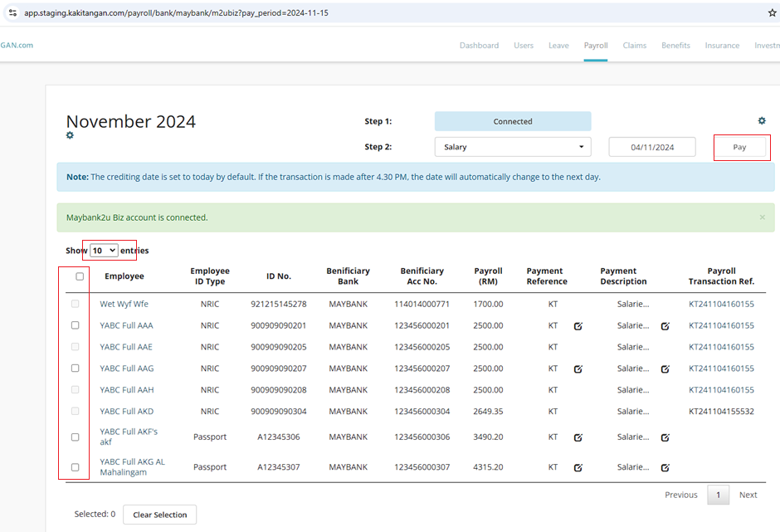
Task: Open the Dashboard menu item
Action: [x=479, y=46]
